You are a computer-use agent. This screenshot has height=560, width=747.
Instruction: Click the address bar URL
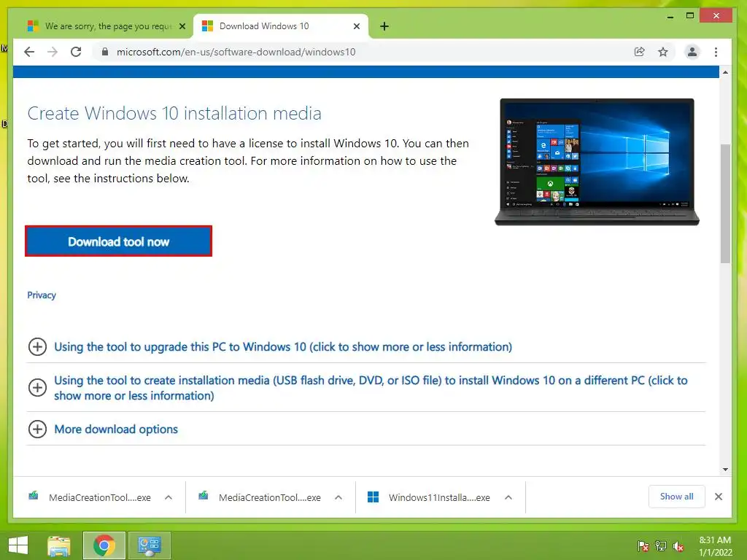pos(236,52)
